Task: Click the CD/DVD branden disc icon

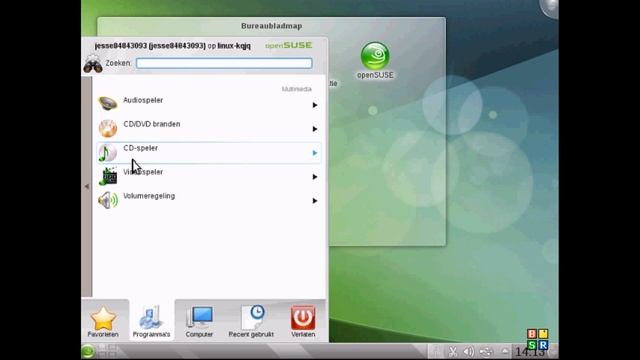Action: tap(108, 128)
